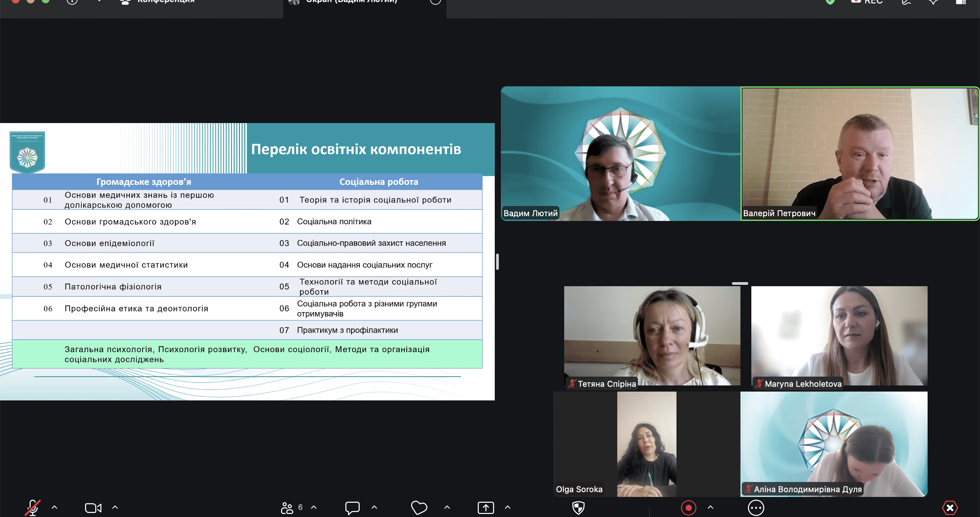Open the More options ellipsis button
The width and height of the screenshot is (980, 517).
(x=756, y=507)
